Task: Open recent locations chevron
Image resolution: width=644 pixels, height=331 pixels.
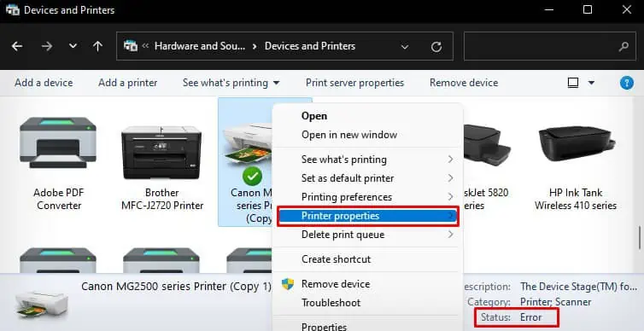Action: tap(73, 46)
